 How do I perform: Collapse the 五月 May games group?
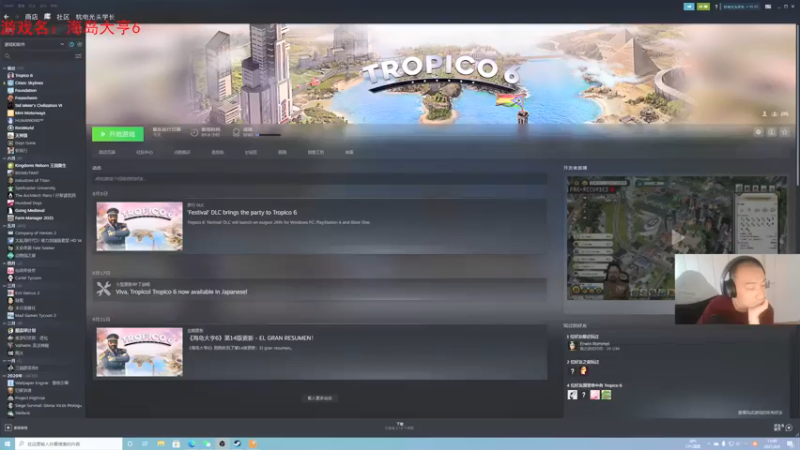(5, 226)
